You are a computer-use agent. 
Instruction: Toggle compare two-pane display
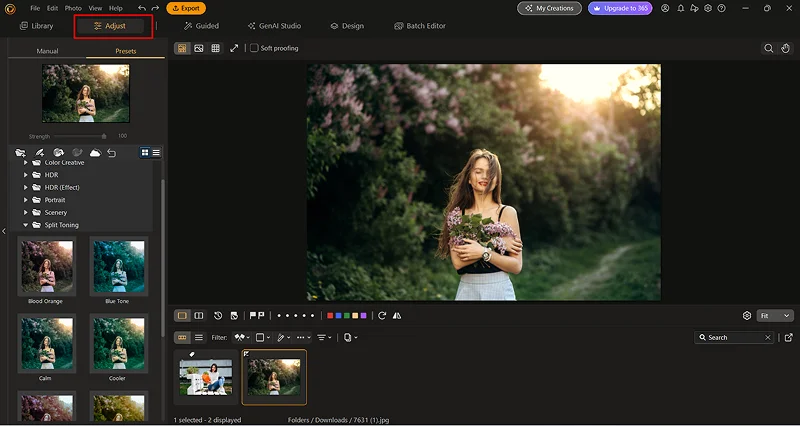[x=199, y=316]
